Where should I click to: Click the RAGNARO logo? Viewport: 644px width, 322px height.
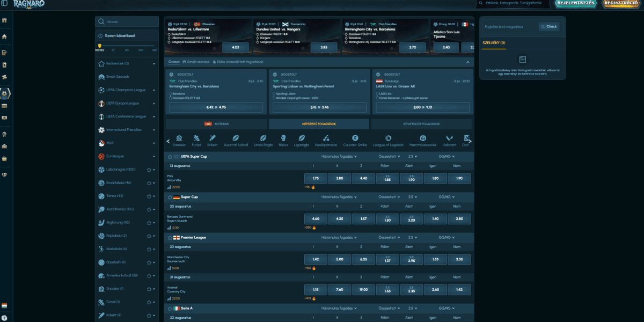click(29, 4)
